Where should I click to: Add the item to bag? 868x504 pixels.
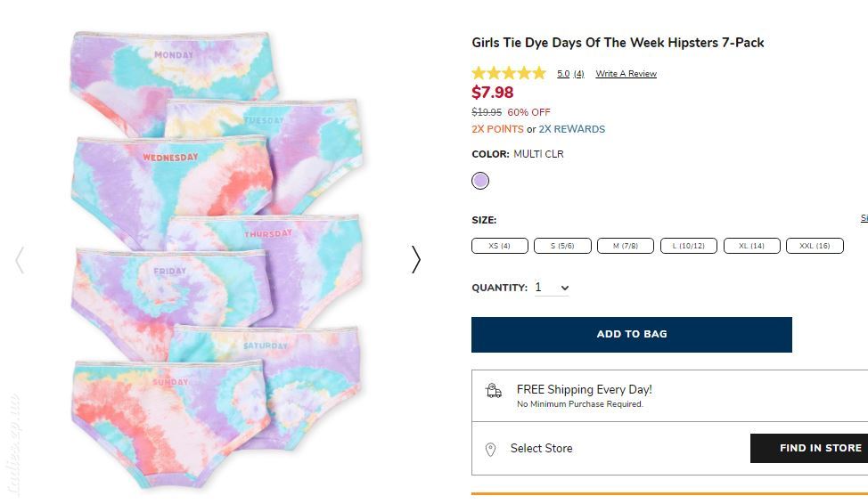pos(632,334)
